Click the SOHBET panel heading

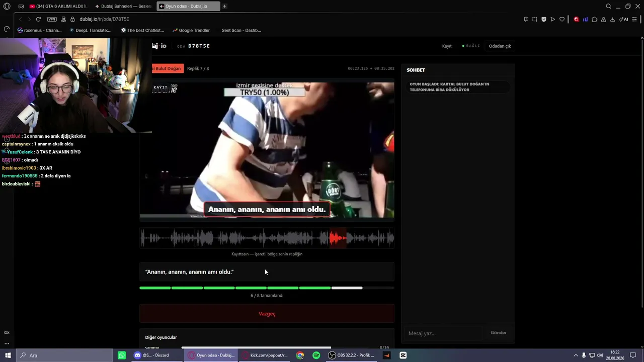pos(416,70)
